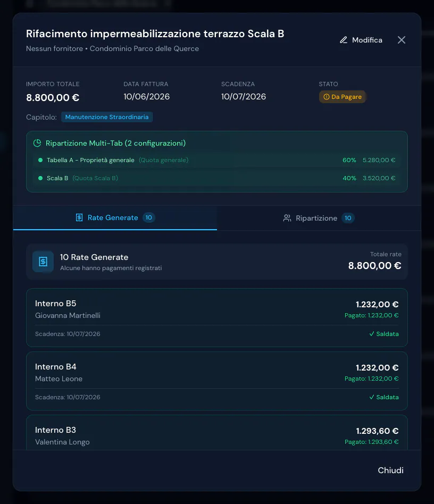Click the Totale rate 8.800,00 € amount
The width and height of the screenshot is (434, 504).
[374, 266]
